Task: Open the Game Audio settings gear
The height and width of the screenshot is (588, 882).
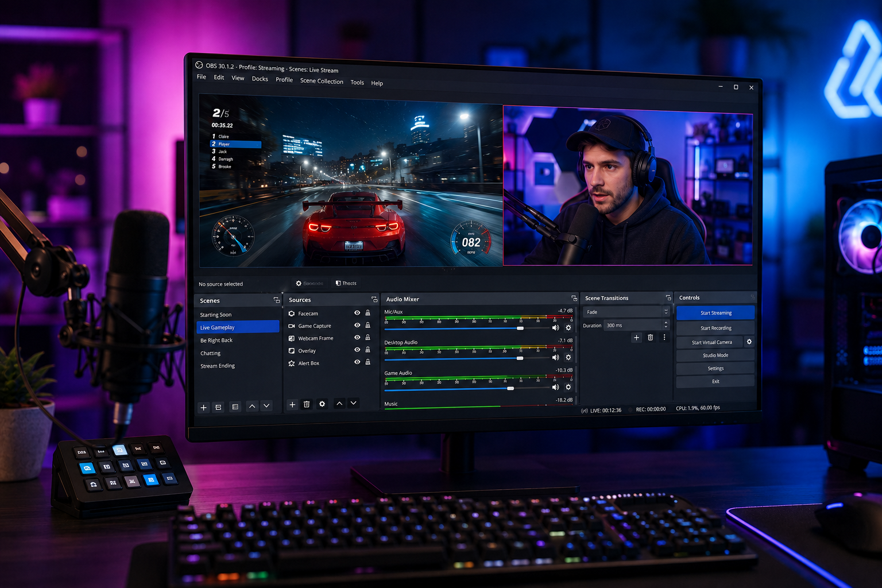Action: pyautogui.click(x=568, y=387)
